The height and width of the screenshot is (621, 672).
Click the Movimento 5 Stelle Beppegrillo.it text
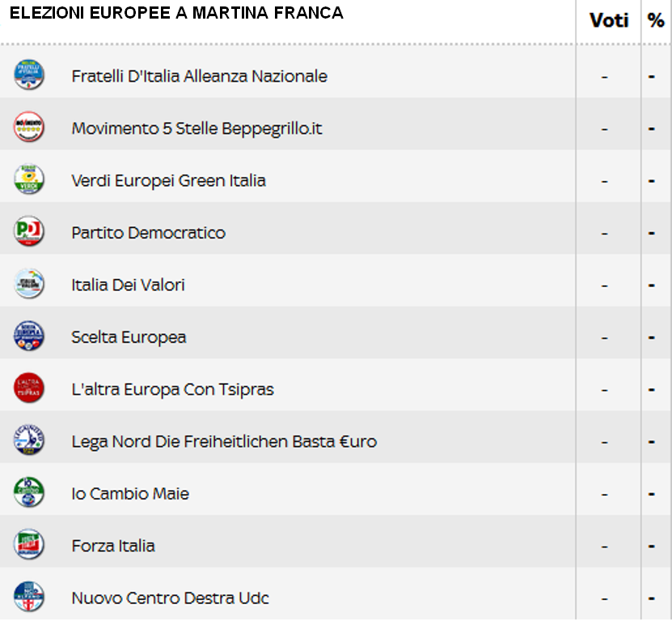point(197,129)
